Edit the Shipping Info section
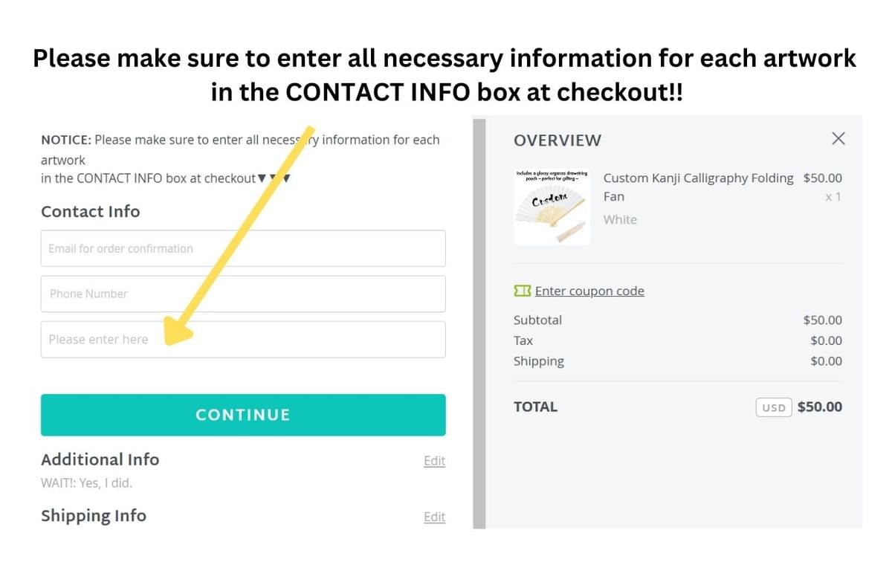 (434, 517)
